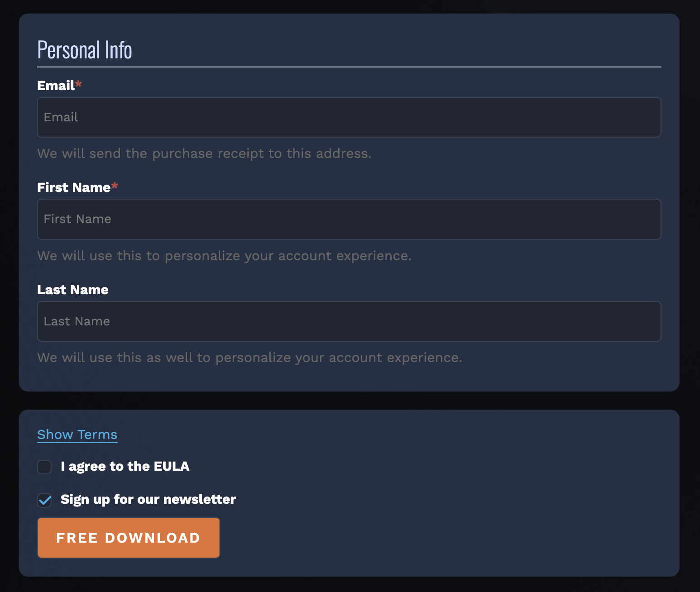The image size is (700, 592).
Task: Click the blue checkmark icon
Action: (45, 500)
